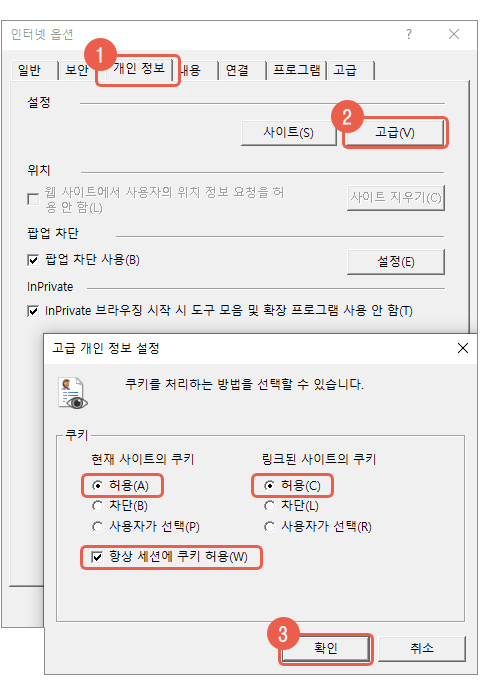Switch to the 보안 tab
483x681 pixels.
(x=76, y=70)
